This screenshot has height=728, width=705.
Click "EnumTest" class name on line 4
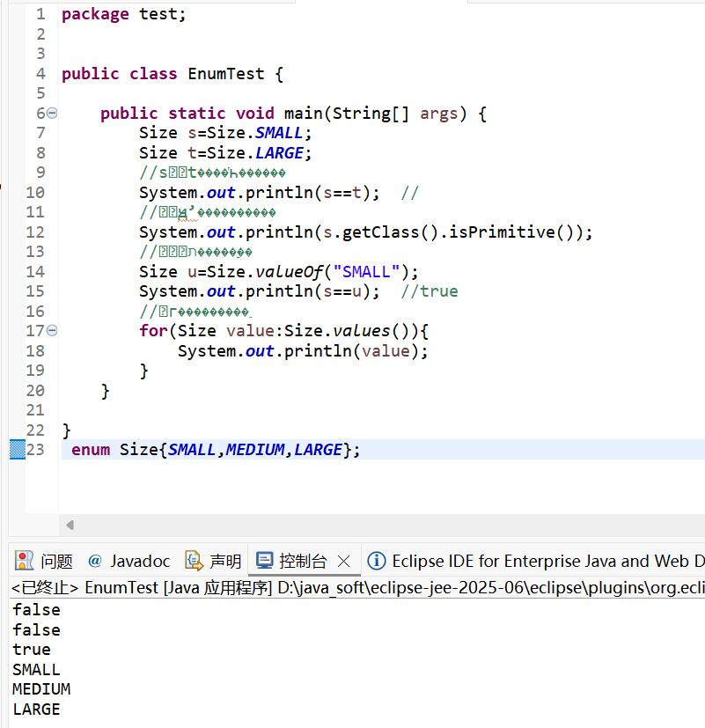click(226, 74)
